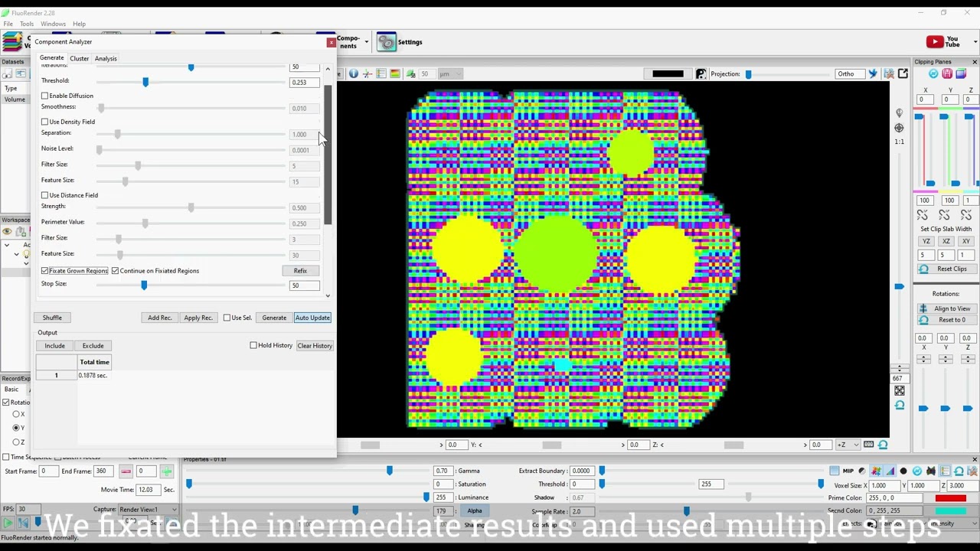Uncheck Continue on Fixiated Regions
Screen dimensions: 980x551
pos(116,271)
